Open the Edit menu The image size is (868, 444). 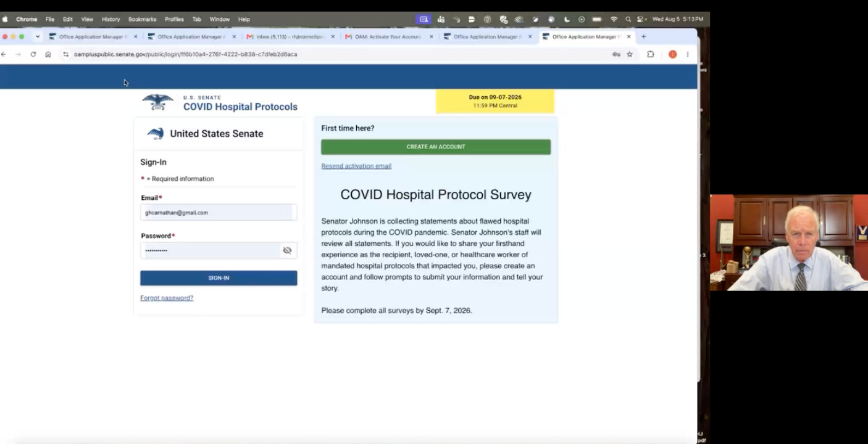68,19
